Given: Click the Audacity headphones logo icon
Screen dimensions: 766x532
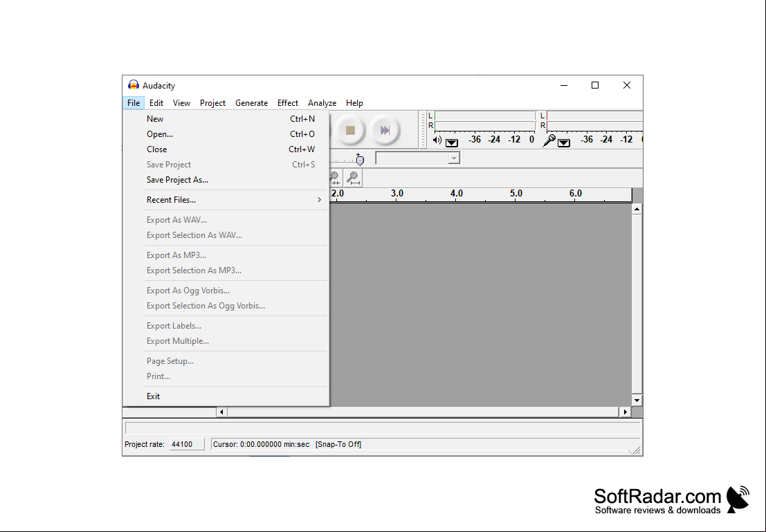Looking at the screenshot, I should [134, 85].
